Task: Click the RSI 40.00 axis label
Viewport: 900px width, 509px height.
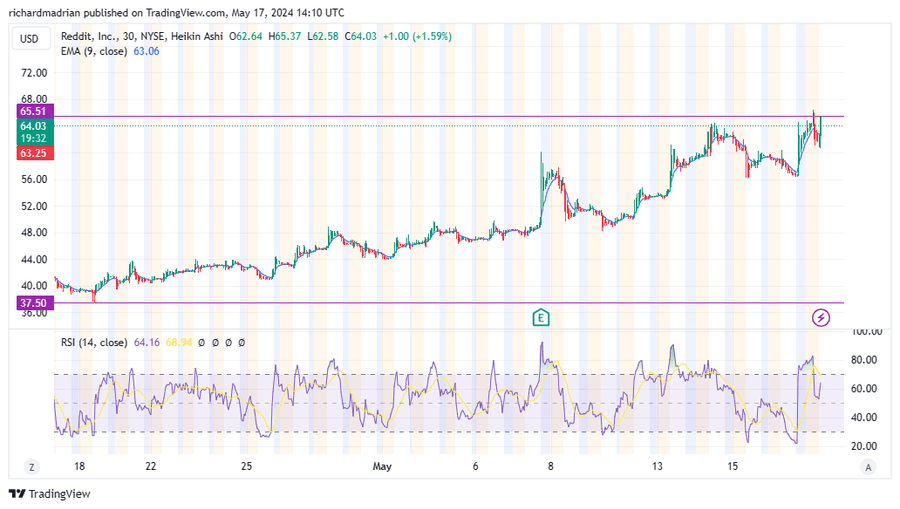Action: tap(863, 418)
